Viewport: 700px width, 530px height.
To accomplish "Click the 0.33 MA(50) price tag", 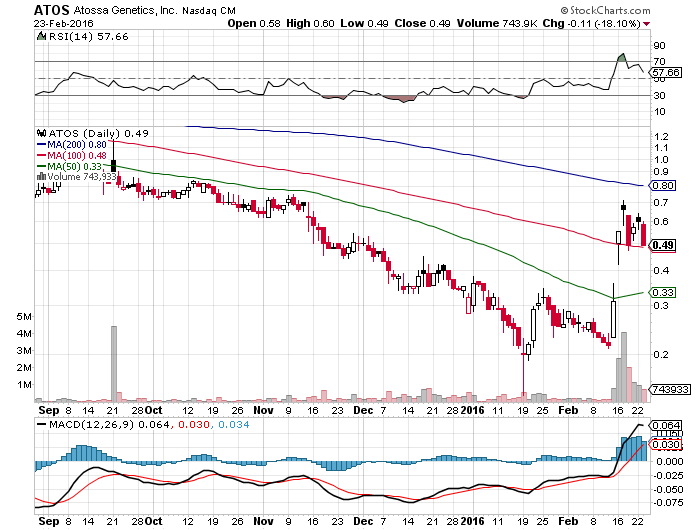I will [x=662, y=292].
